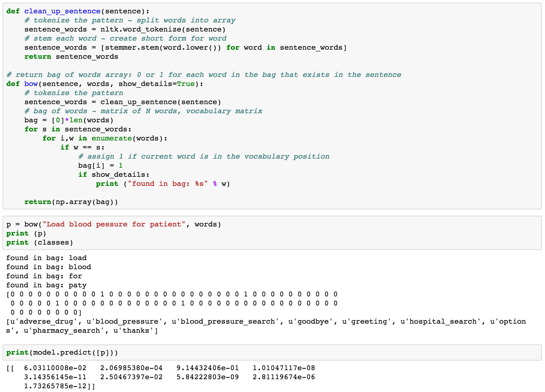This screenshot has width=545, height=392.
Task: Click the model.predict cell code line
Action: [61, 352]
